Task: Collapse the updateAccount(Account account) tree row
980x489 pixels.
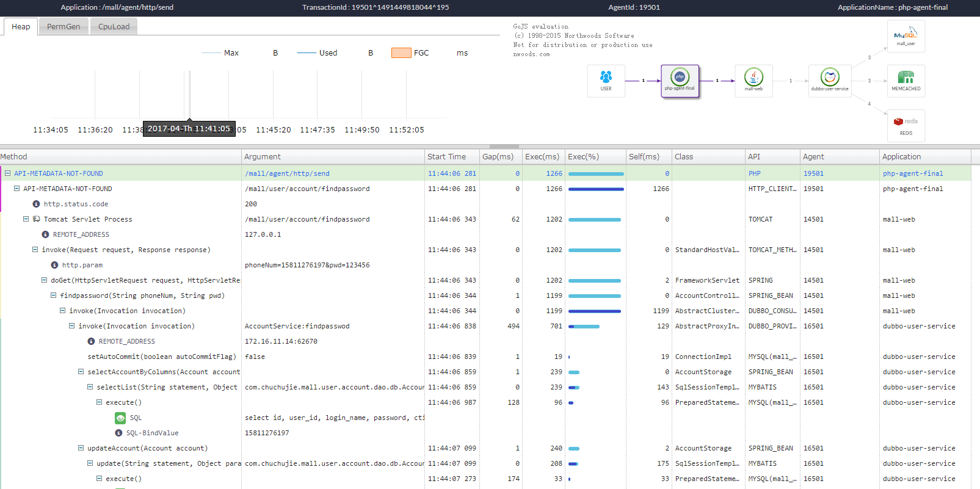Action: pyautogui.click(x=81, y=448)
